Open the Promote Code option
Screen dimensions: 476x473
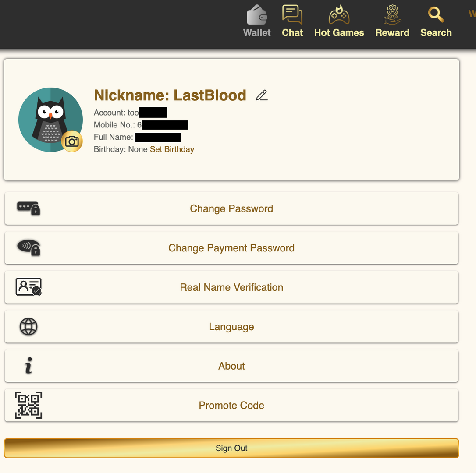point(231,405)
